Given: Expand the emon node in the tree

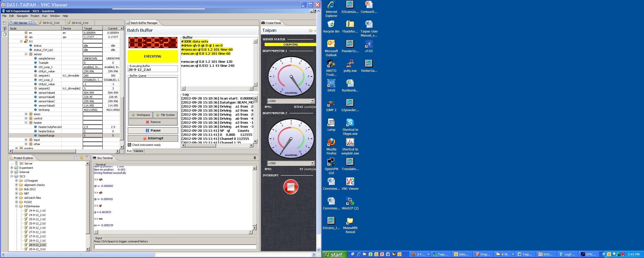Looking at the screenshot, I should pyautogui.click(x=26, y=114).
